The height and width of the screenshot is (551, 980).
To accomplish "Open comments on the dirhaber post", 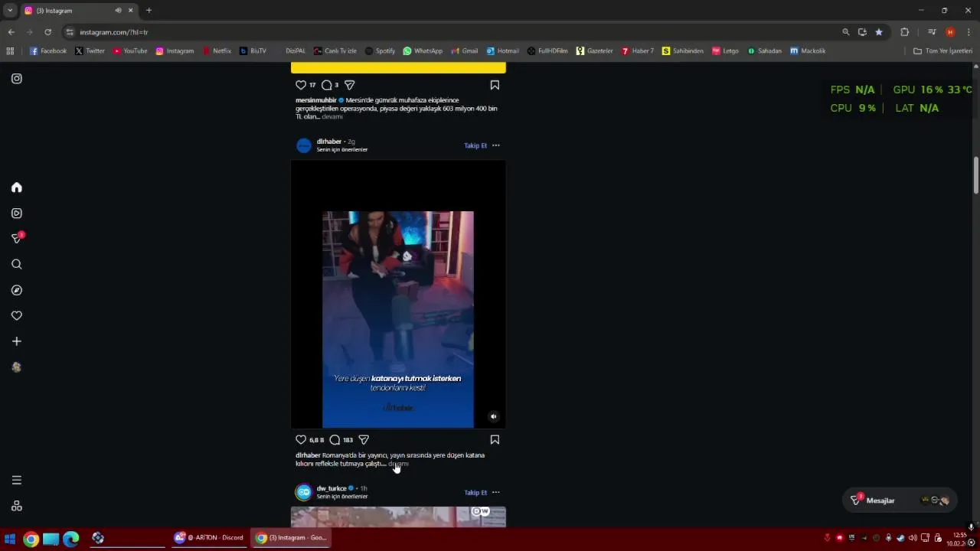I will pyautogui.click(x=335, y=440).
